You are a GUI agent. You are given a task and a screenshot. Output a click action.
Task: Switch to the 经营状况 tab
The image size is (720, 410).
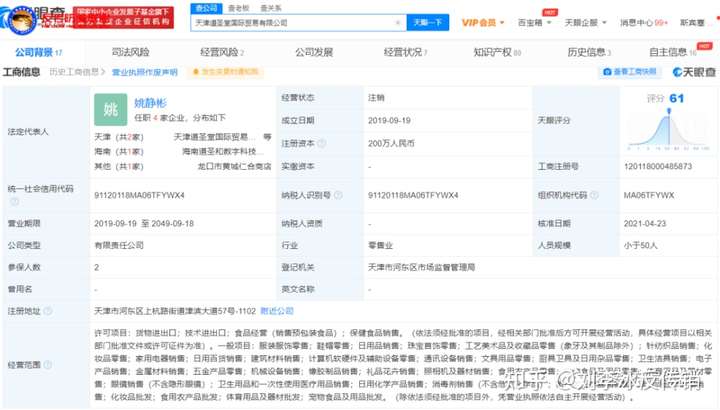point(405,52)
